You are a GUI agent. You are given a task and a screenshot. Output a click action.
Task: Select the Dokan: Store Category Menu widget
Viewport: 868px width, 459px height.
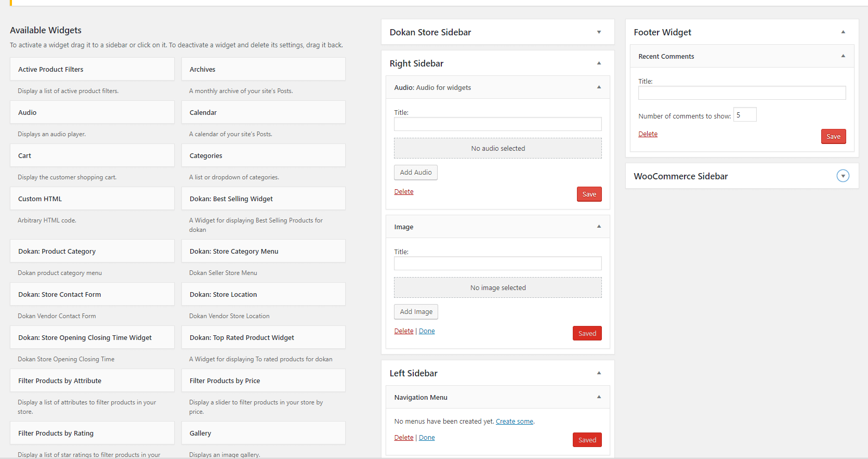coord(264,251)
